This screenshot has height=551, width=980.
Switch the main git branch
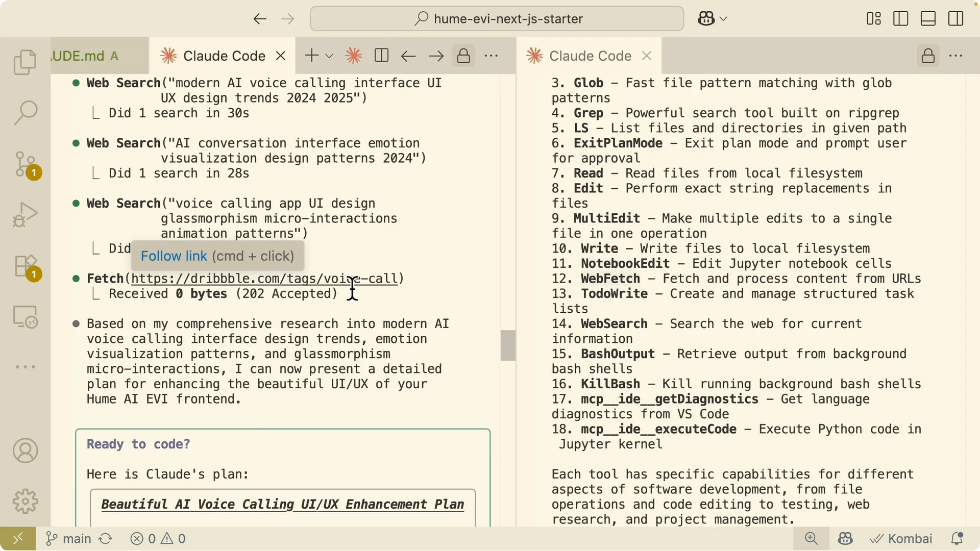click(x=68, y=539)
